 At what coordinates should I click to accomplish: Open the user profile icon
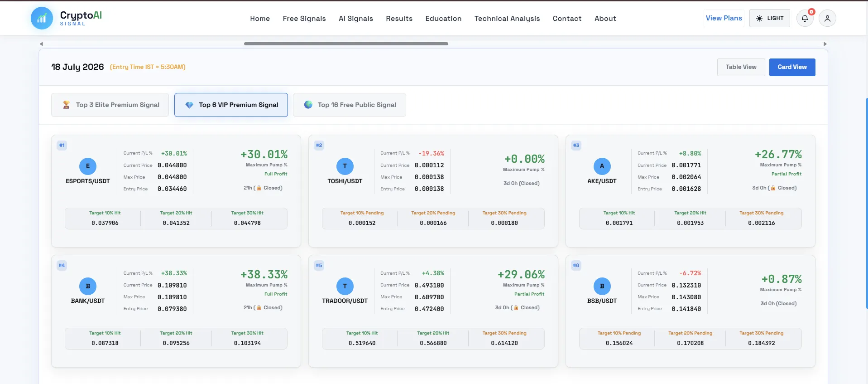click(827, 18)
